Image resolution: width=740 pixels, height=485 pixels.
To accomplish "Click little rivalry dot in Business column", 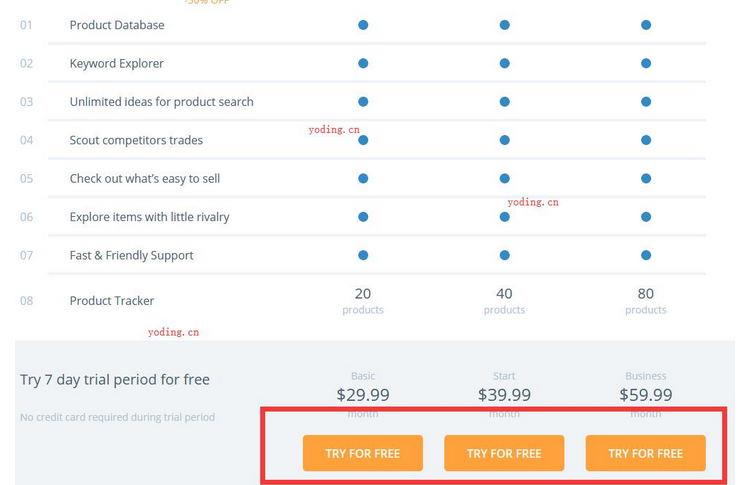I will pyautogui.click(x=646, y=217).
